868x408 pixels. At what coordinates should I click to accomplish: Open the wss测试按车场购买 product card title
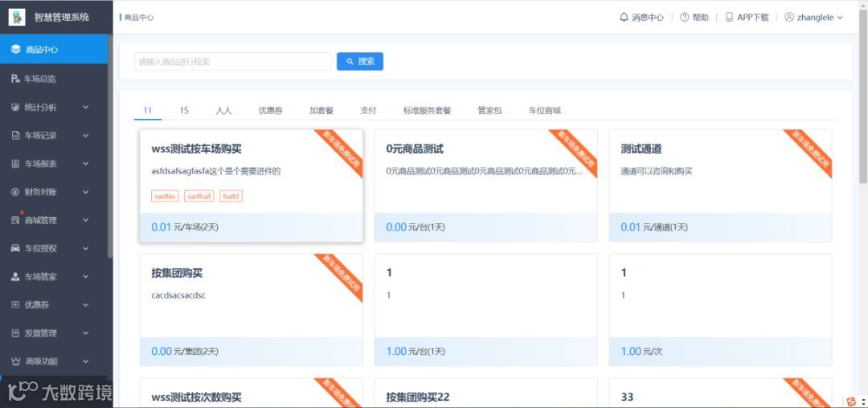[197, 149]
